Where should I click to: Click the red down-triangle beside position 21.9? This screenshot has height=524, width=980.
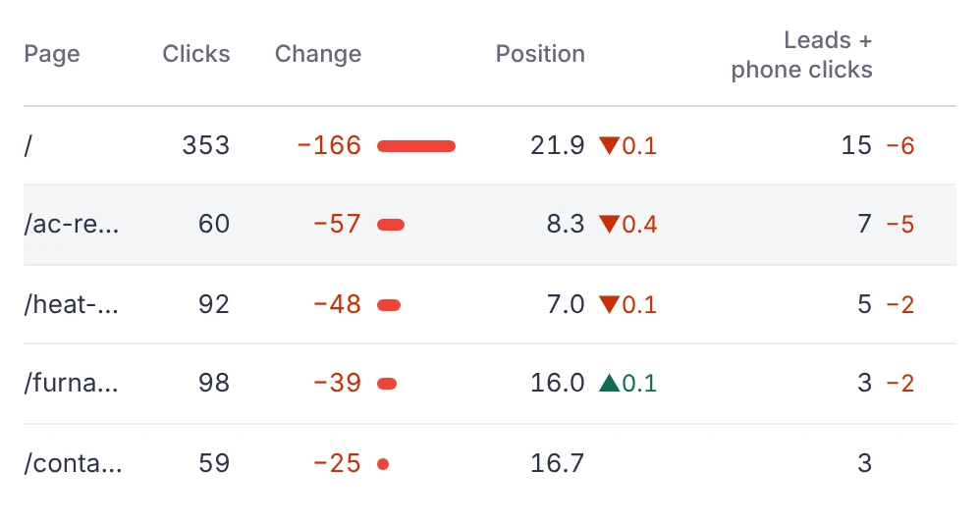coord(609,145)
